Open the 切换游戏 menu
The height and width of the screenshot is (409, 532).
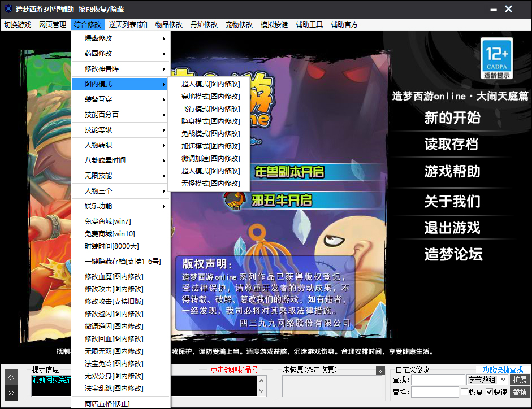pos(18,25)
